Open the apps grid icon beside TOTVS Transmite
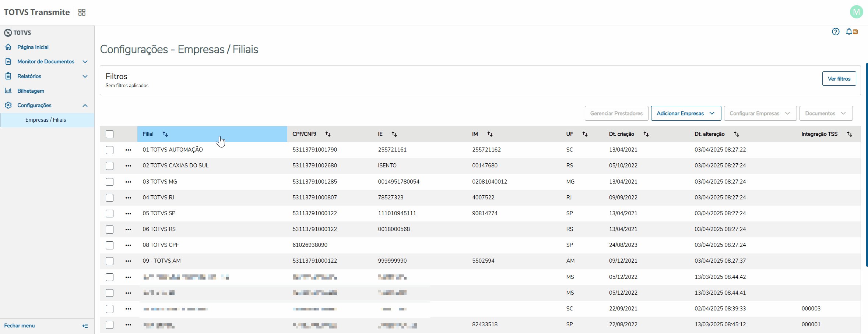 (x=82, y=13)
